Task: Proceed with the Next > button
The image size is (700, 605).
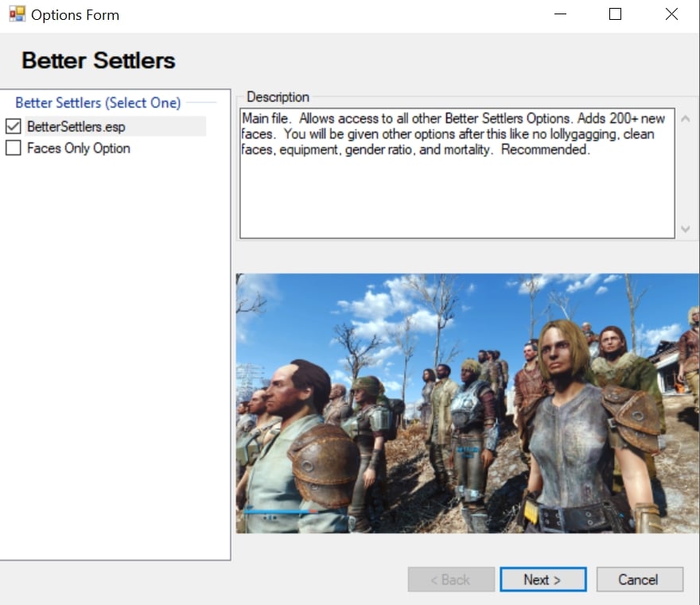Action: click(542, 580)
